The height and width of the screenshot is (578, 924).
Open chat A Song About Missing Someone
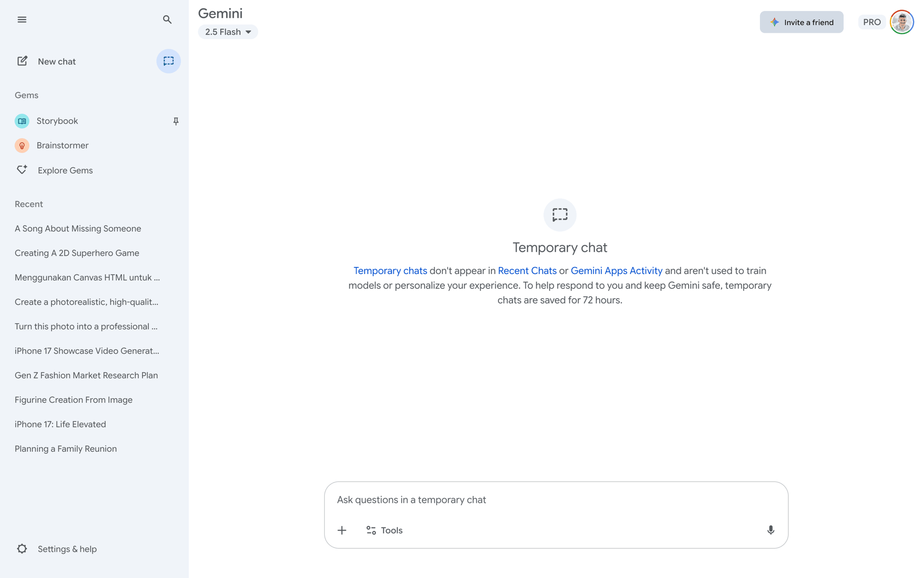(78, 229)
